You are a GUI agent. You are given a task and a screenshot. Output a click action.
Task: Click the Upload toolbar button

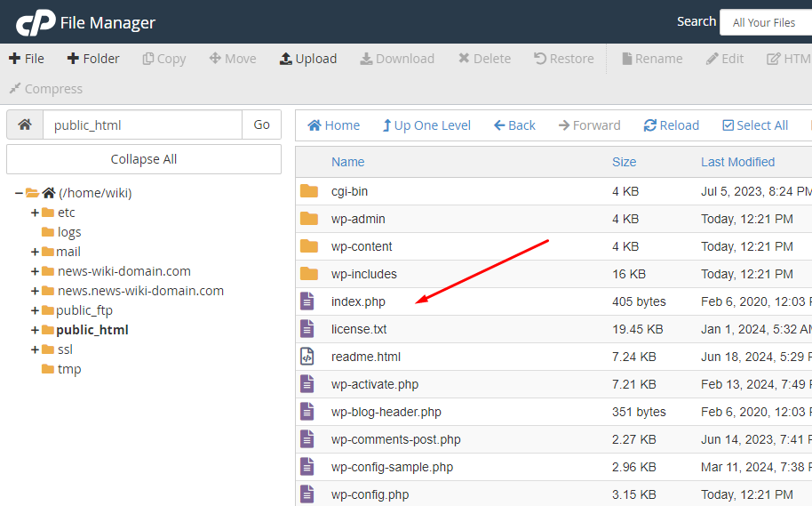(x=308, y=59)
